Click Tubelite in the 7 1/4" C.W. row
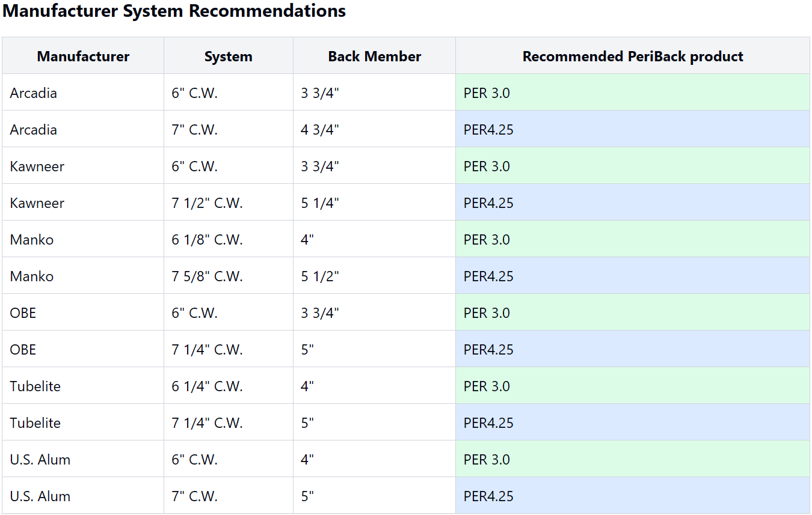The width and height of the screenshot is (812, 515). pos(35,423)
